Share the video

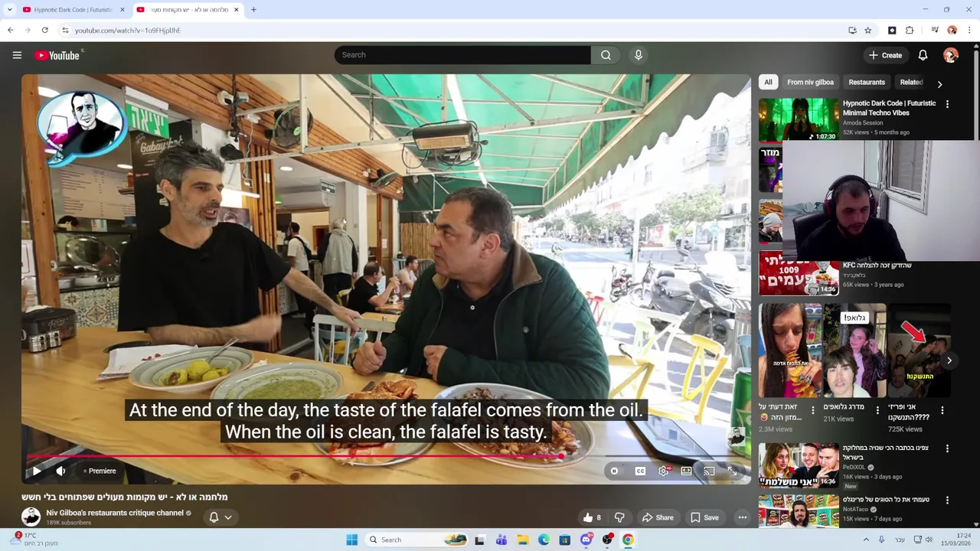[658, 517]
